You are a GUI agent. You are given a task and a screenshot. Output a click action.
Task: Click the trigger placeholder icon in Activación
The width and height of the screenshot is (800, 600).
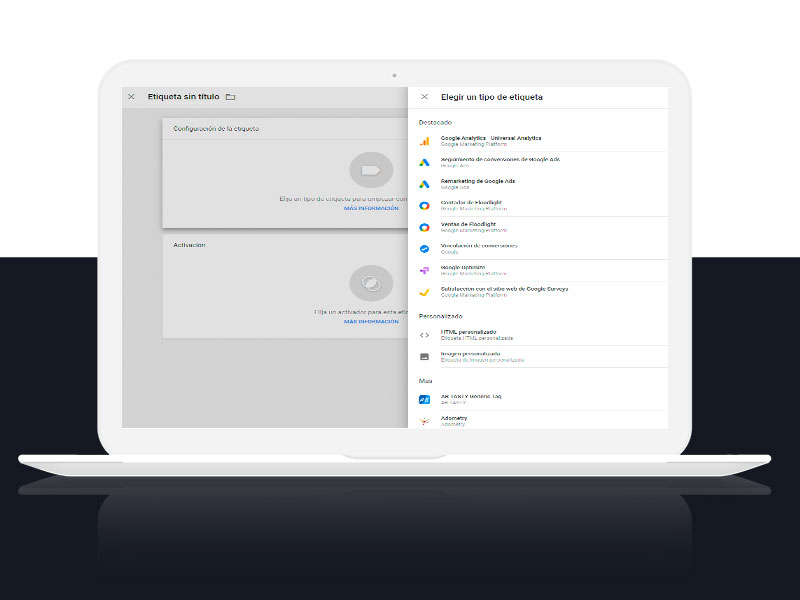tap(371, 283)
